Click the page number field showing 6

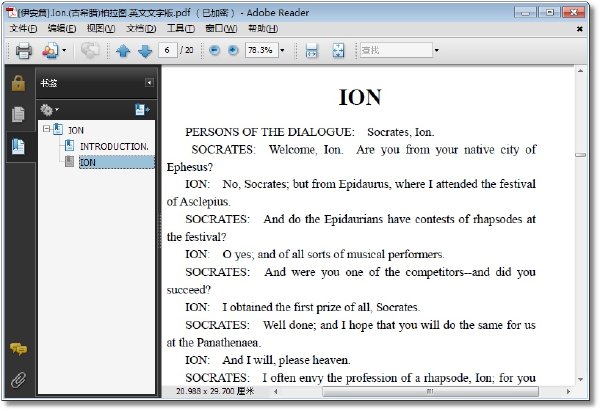click(168, 50)
